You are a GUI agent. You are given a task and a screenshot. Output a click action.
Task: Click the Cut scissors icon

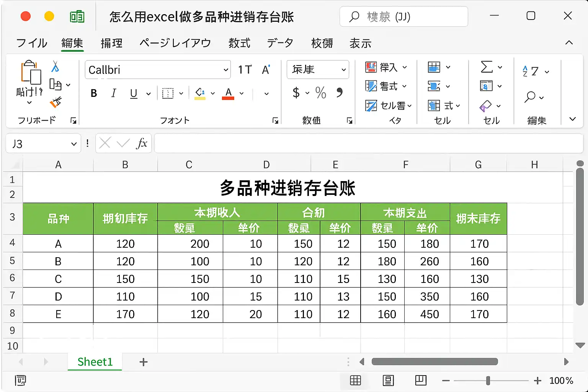(56, 67)
